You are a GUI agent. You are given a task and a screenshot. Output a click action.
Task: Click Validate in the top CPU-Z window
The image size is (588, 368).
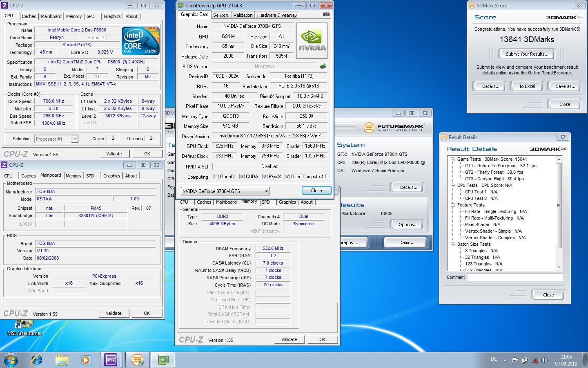tap(114, 154)
